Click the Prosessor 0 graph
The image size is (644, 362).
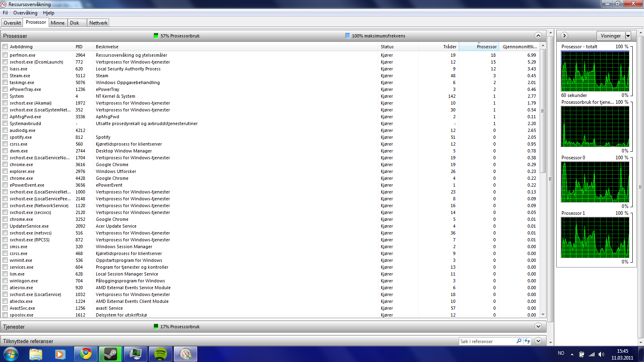click(595, 182)
